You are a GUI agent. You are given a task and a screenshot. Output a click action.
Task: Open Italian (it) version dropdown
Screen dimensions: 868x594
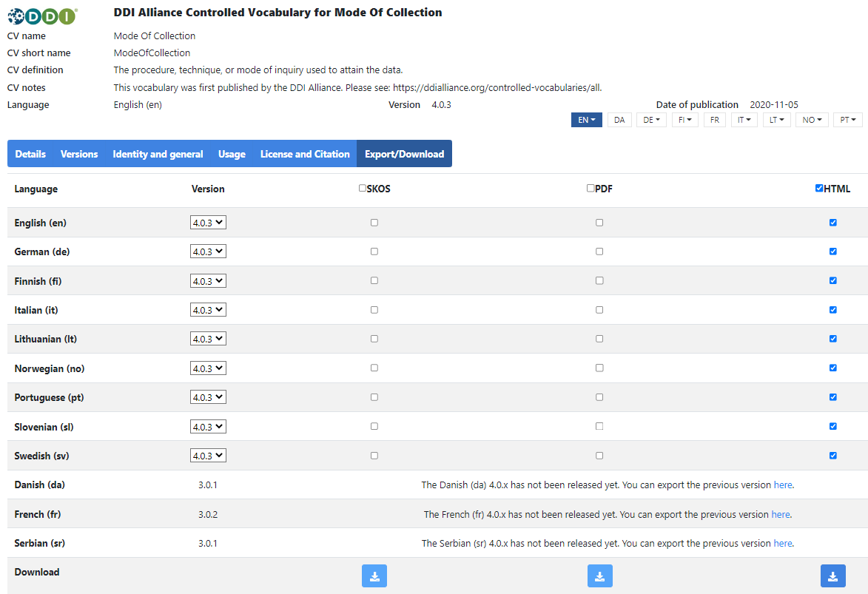click(208, 310)
